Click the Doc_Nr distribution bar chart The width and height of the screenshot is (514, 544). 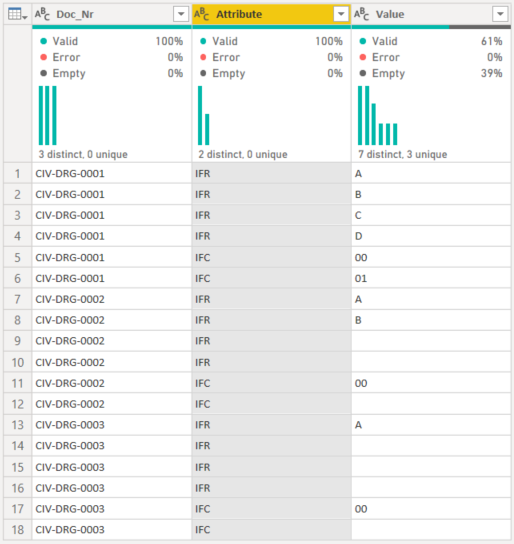click(48, 116)
